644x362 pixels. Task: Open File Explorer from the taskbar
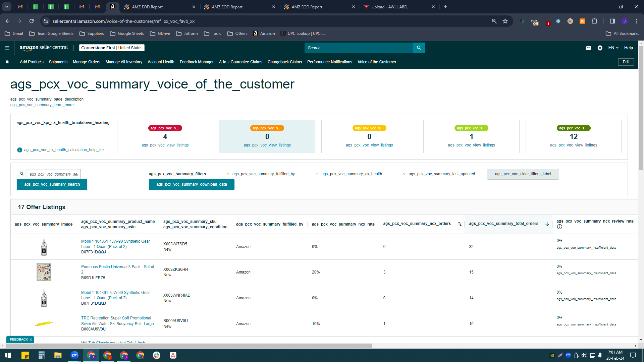58,355
